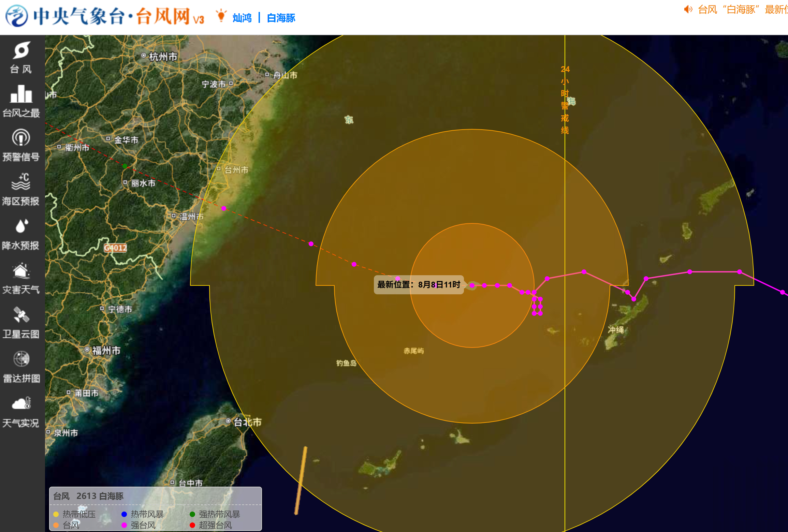Click the 冲绳 island label

[x=615, y=330]
